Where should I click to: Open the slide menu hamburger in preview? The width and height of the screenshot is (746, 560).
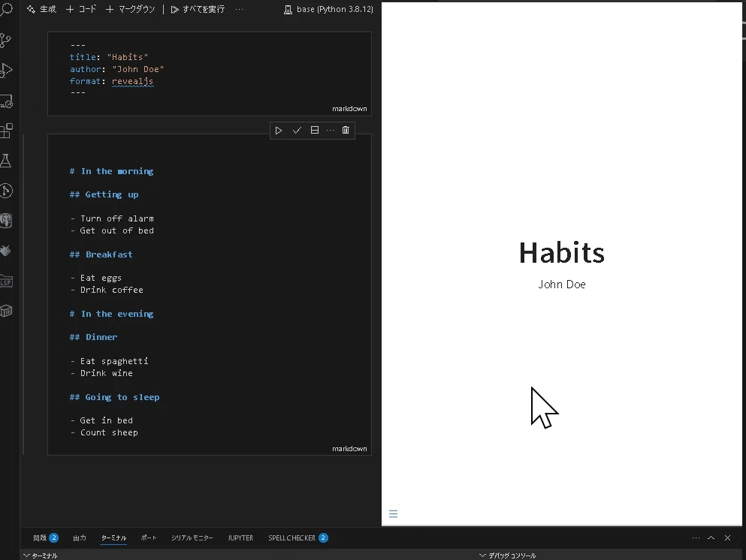(393, 514)
